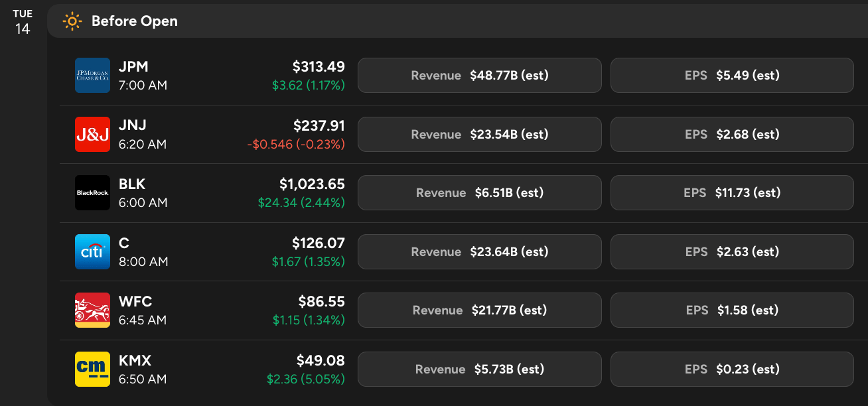The height and width of the screenshot is (406, 868).
Task: Open the J&J red logo icon
Action: pyautogui.click(x=92, y=134)
